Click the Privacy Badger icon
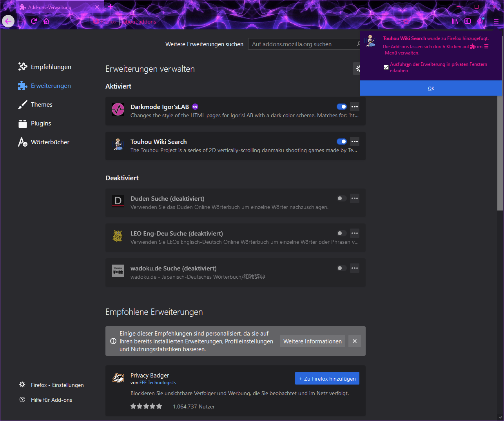 point(118,378)
